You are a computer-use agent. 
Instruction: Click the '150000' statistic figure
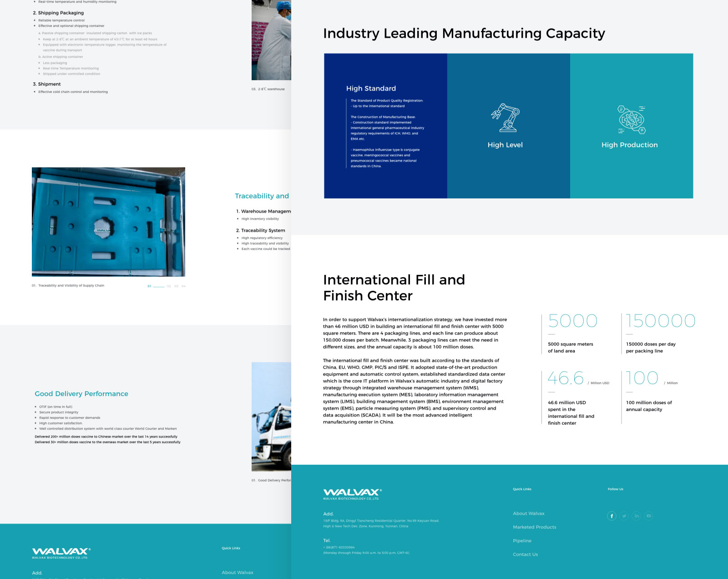click(661, 321)
